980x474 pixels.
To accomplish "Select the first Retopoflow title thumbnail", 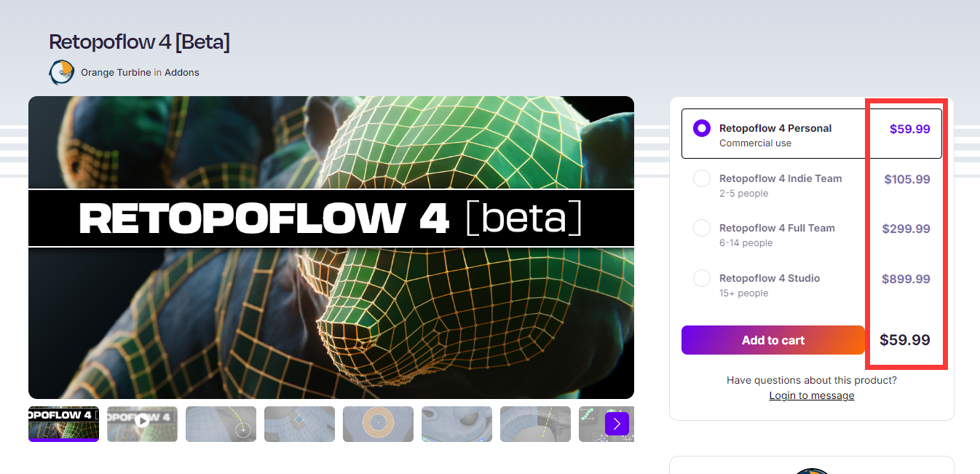I will tap(63, 424).
